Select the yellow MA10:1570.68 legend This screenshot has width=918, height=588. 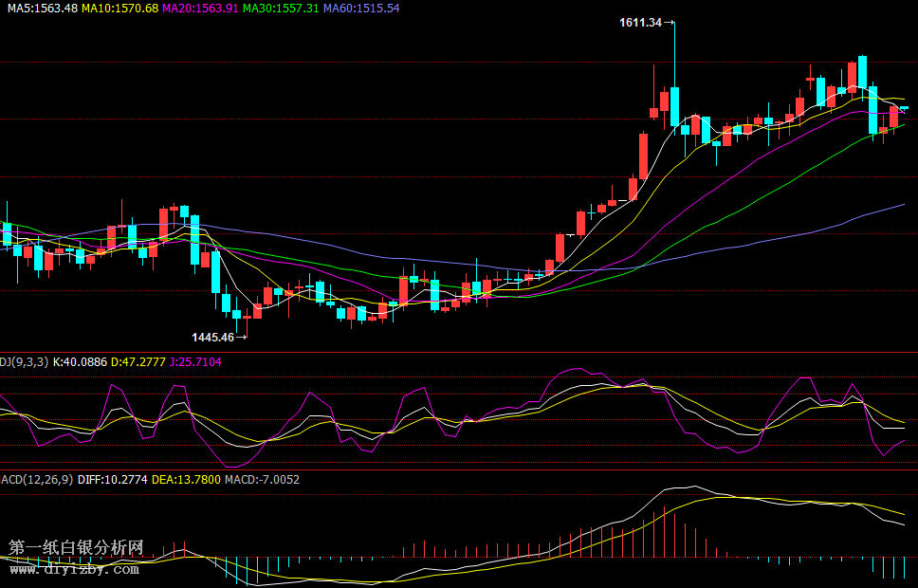(119, 8)
